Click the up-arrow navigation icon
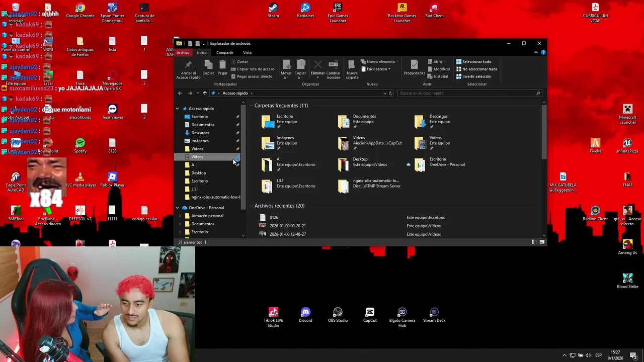Viewport: 644px width, 362px height. pos(205,93)
